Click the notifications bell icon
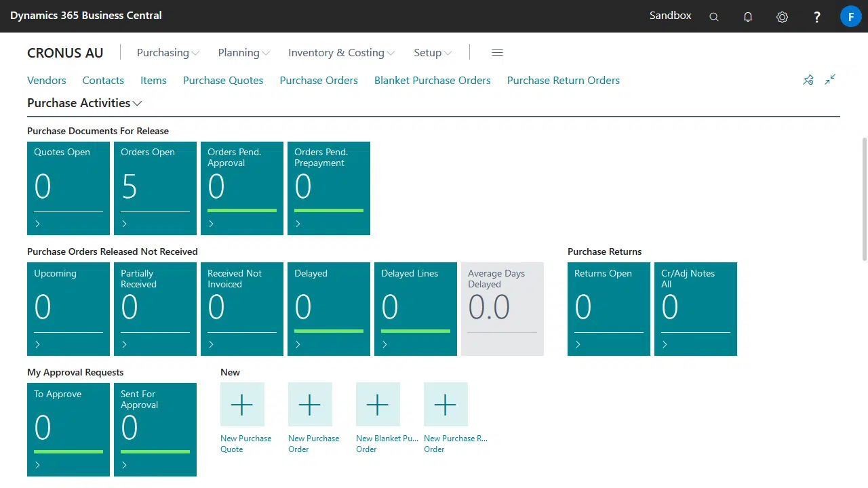 [748, 17]
